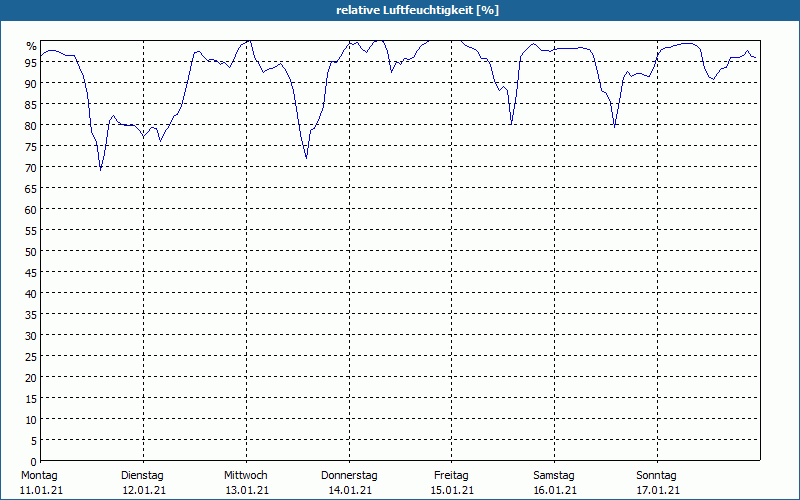Click the y-axis value '0'

pyautogui.click(x=34, y=462)
